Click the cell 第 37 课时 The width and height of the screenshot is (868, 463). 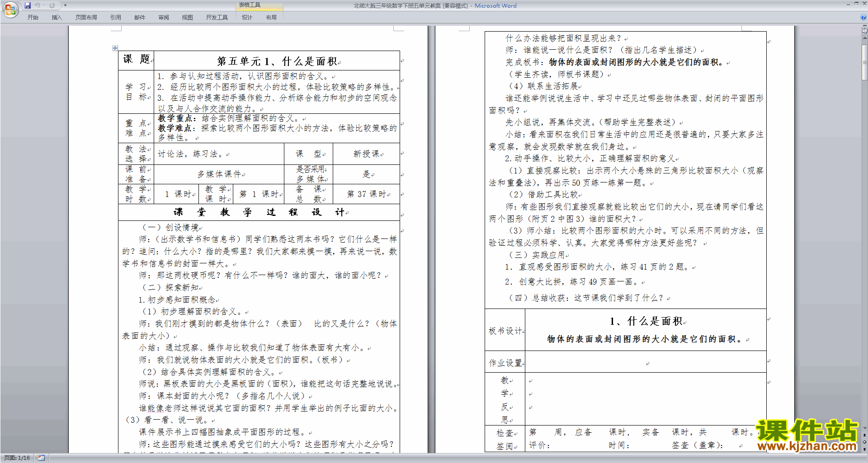pyautogui.click(x=367, y=194)
